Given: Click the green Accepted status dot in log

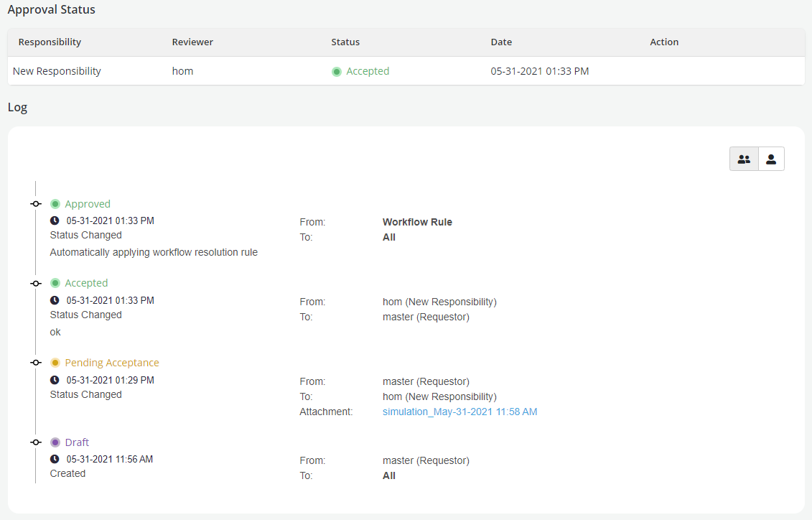Looking at the screenshot, I should pos(55,283).
